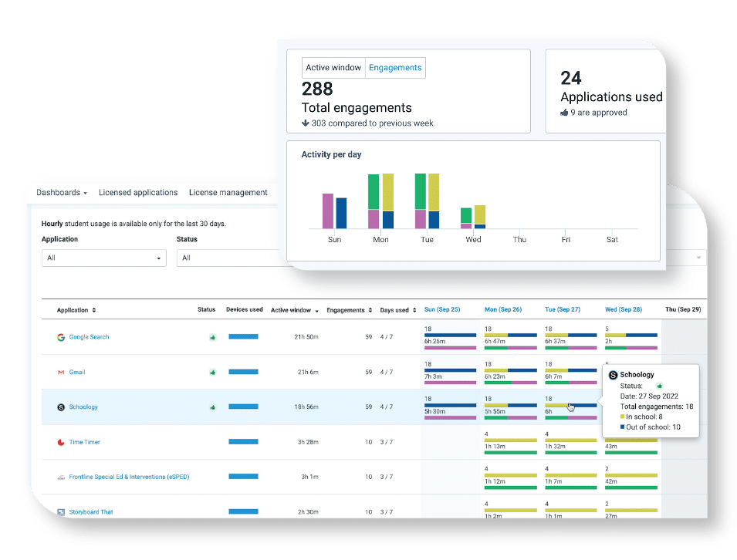Click approved thumbs-up icon in Schoology row
Screen dimensions: 737x560
[212, 407]
